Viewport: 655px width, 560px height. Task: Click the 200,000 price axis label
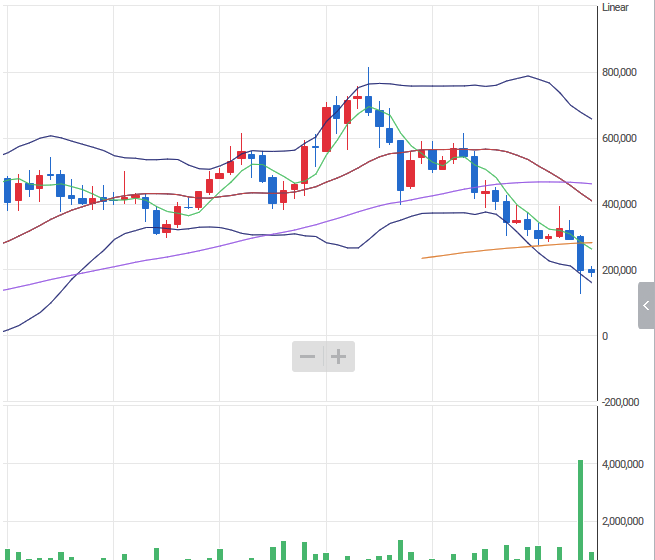619,270
